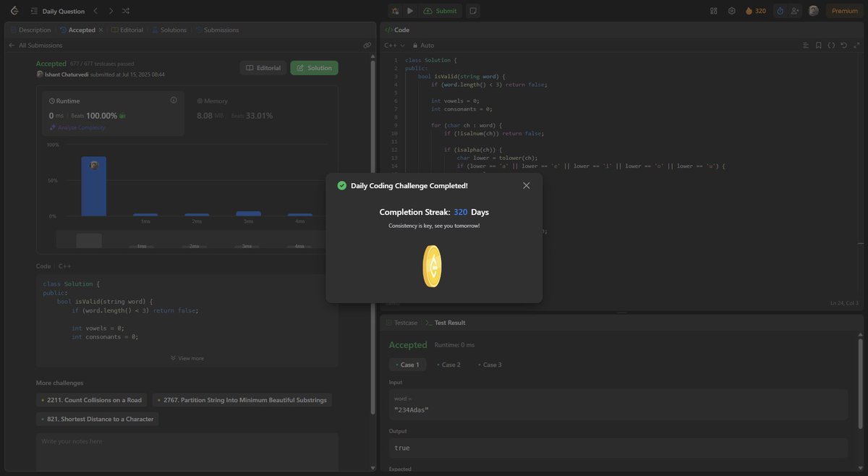
Task: Select the Accepted tab
Action: (77, 30)
